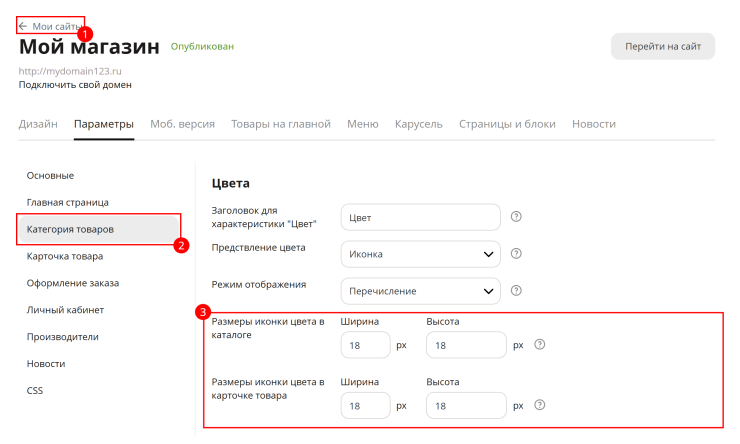Open the Моб. версия tab
The height and width of the screenshot is (444, 740).
pos(182,124)
